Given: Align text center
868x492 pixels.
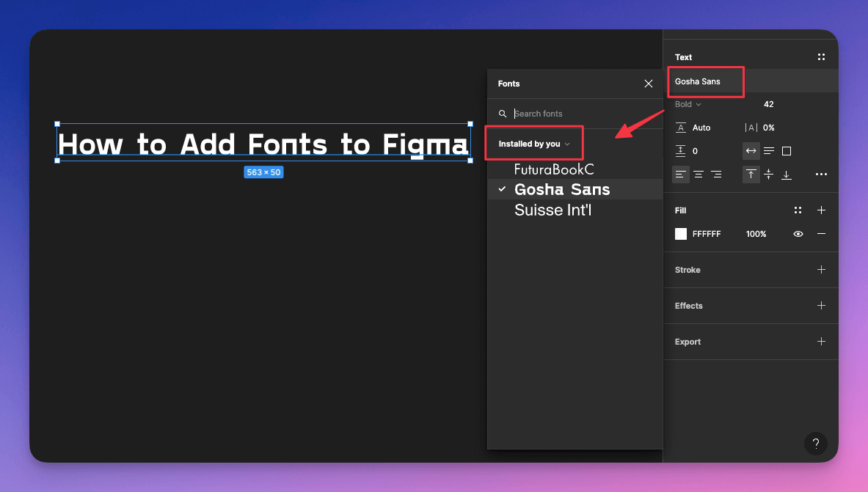Looking at the screenshot, I should (x=699, y=175).
